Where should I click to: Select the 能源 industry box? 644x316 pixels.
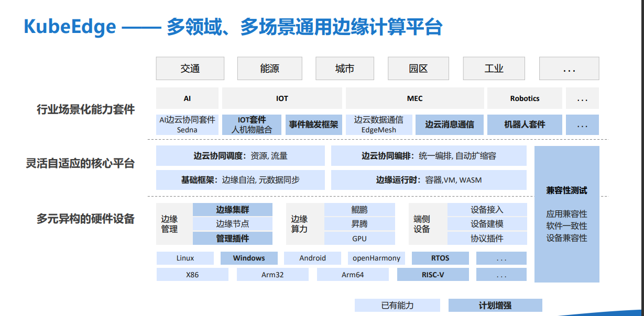[x=270, y=69]
